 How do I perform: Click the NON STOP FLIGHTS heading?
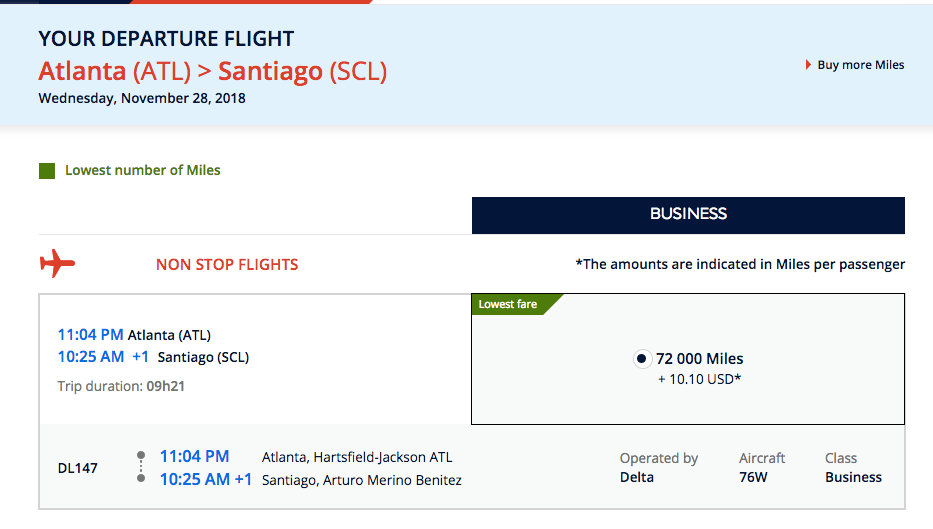(227, 265)
